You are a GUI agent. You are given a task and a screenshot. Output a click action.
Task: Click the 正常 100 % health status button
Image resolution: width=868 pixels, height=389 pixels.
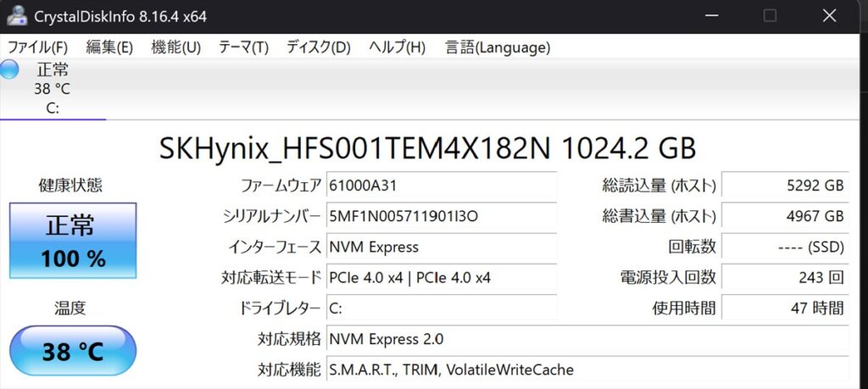coord(73,241)
